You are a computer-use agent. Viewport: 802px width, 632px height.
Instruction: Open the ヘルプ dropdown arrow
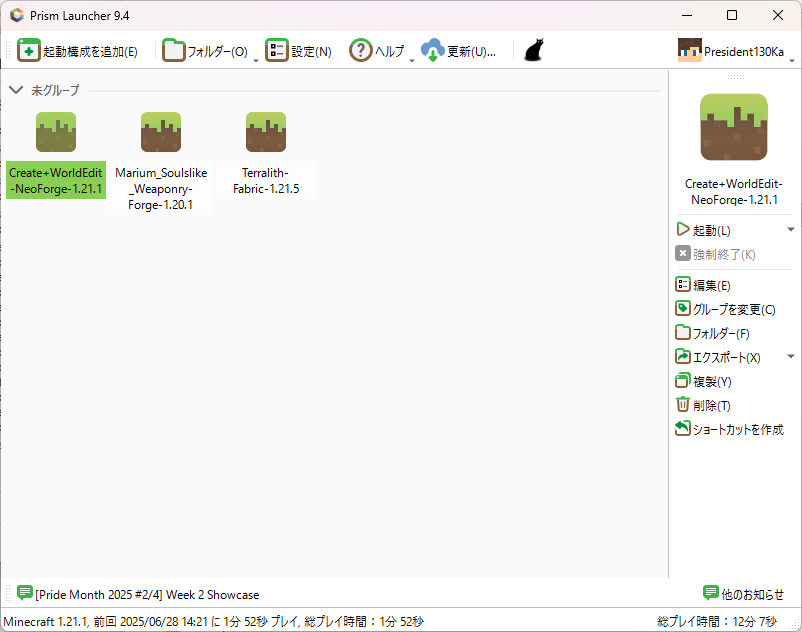[x=412, y=60]
